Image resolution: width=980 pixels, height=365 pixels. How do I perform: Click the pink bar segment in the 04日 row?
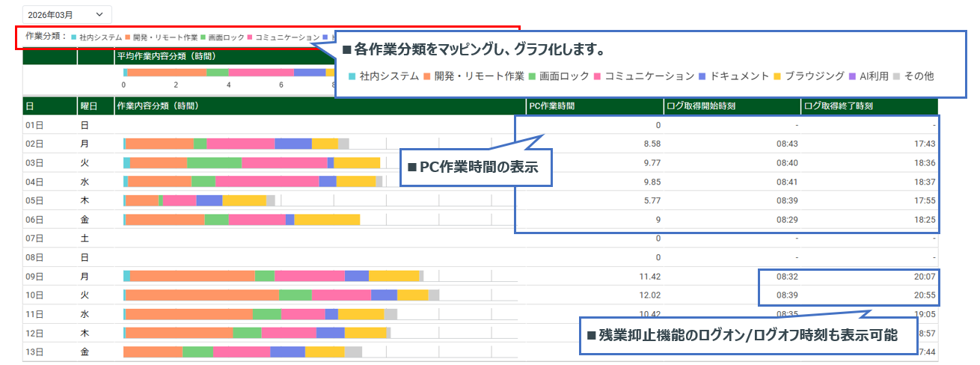point(267,181)
